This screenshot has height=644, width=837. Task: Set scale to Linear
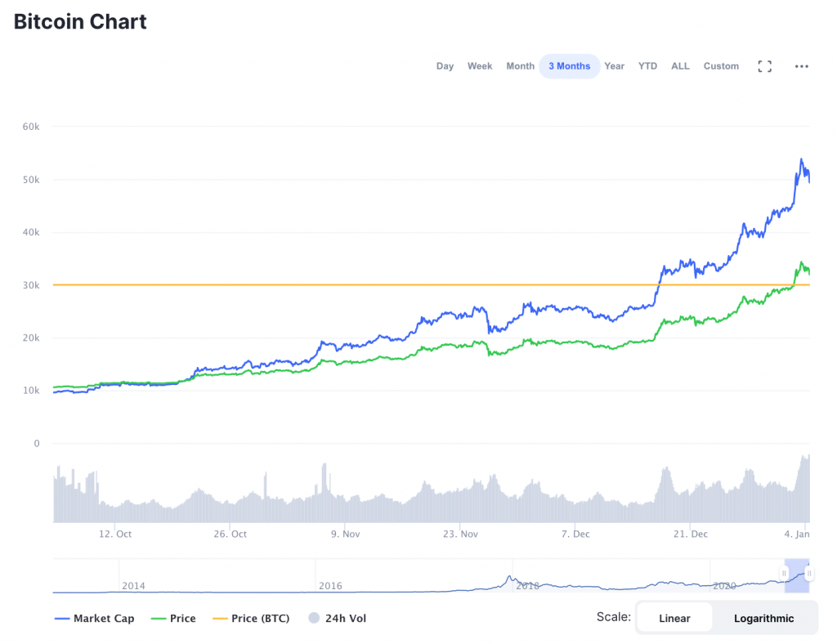coord(674,619)
